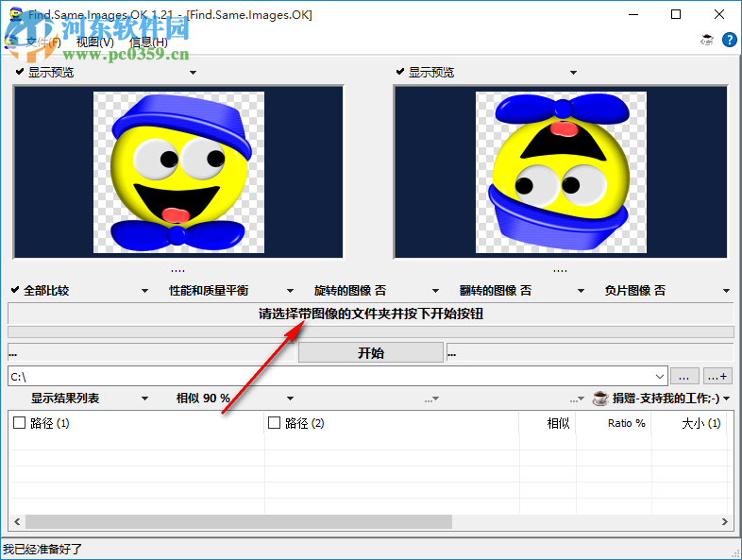Click the 我已经准备好了 status bar text
The width and height of the screenshot is (742, 560).
point(42,549)
